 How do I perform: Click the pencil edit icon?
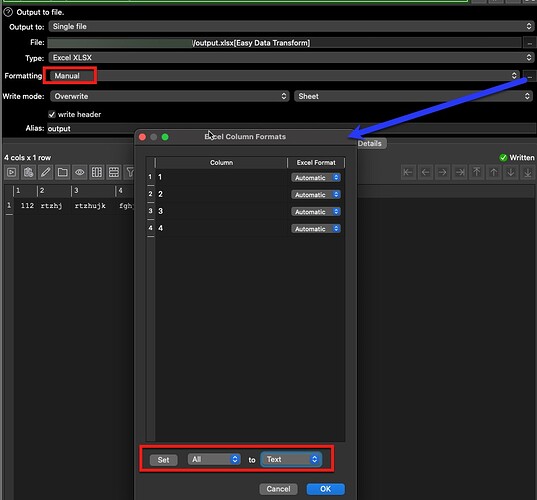(46, 172)
